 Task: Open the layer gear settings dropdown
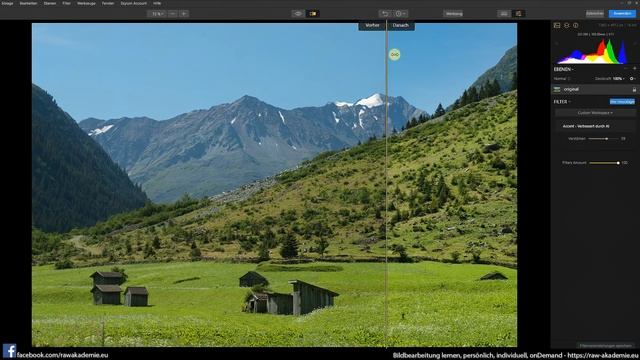tap(632, 79)
